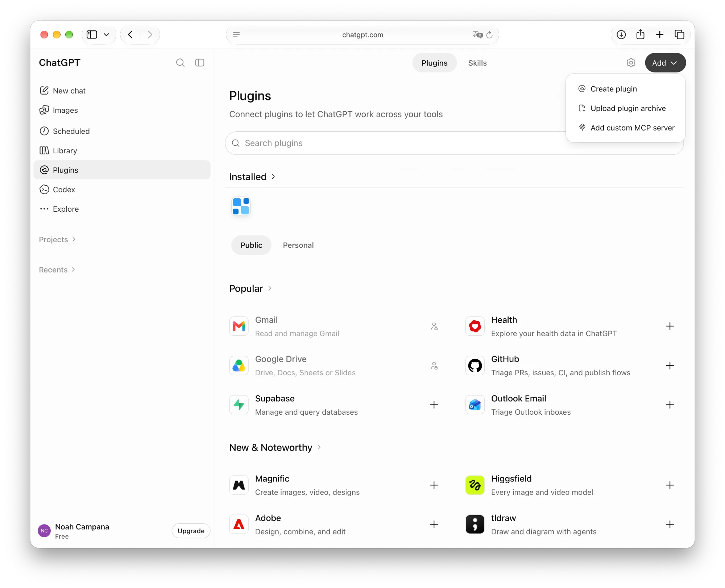This screenshot has width=725, height=588.
Task: Click the Google Drive account connection icon
Action: pos(434,365)
